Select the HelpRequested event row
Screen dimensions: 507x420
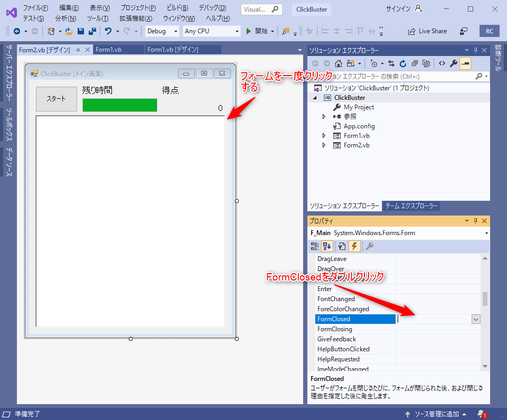click(398, 359)
